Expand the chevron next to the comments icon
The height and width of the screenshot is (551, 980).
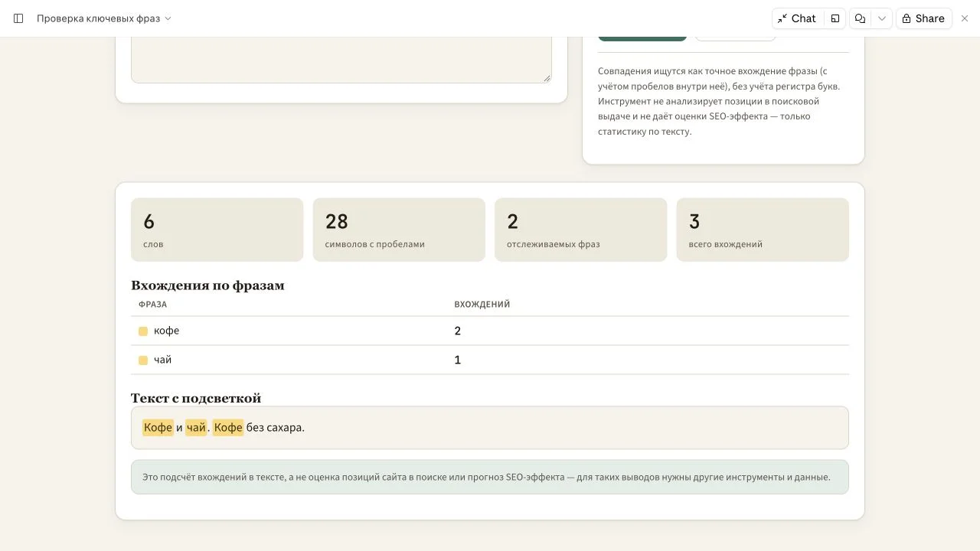(x=882, y=18)
